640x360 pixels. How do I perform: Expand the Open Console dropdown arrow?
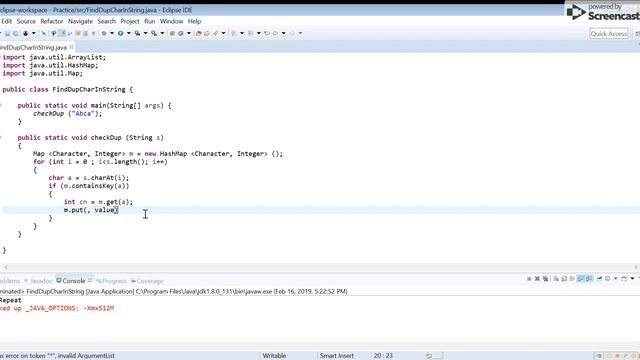pyautogui.click(x=632, y=278)
